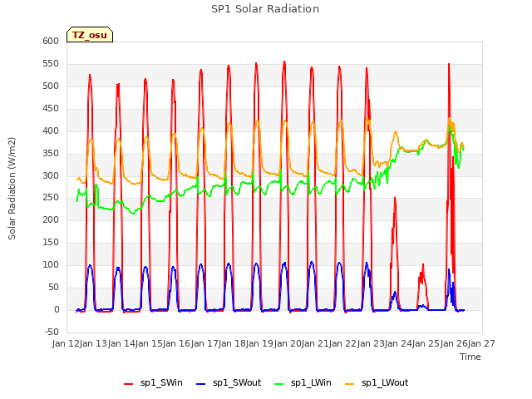
Task: Click the sp1_LWout legend label
Action: tap(385, 382)
